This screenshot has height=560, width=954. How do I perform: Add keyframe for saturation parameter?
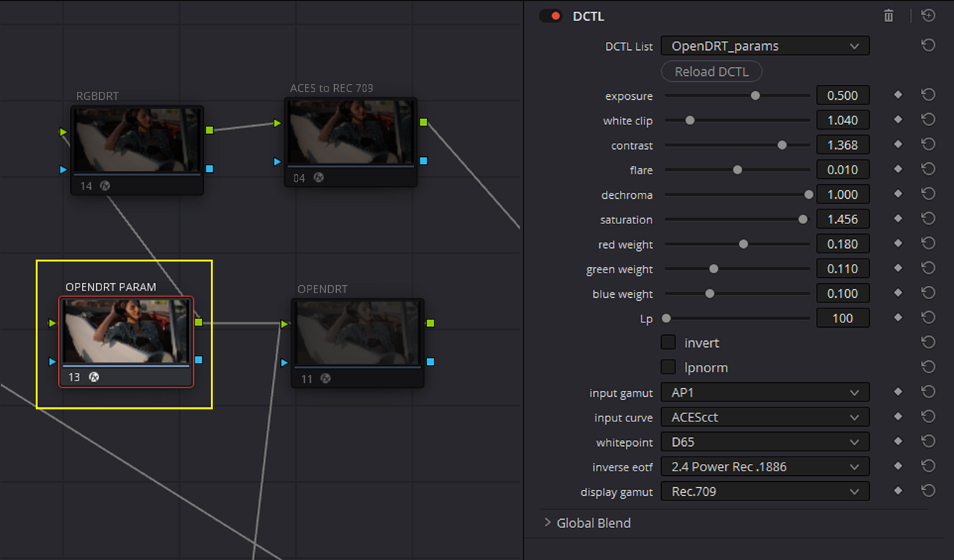[898, 219]
